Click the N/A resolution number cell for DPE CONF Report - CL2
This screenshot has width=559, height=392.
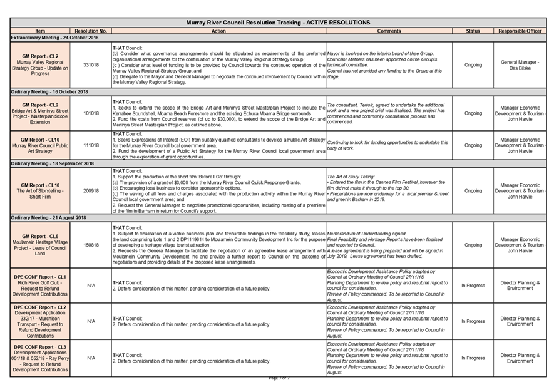[90, 321]
